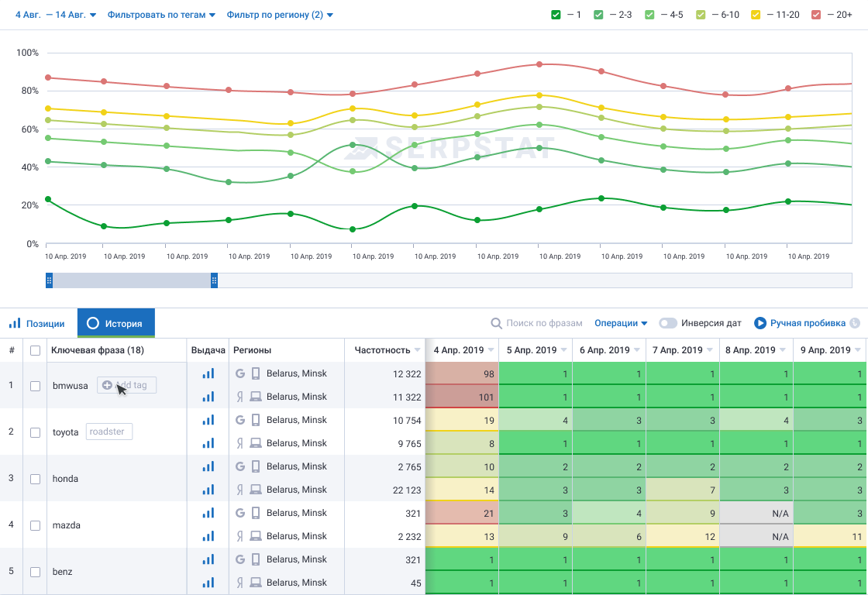Screen dimensions: 868x595
Task: Click the Google icon in bmwusa row
Action: tap(240, 373)
